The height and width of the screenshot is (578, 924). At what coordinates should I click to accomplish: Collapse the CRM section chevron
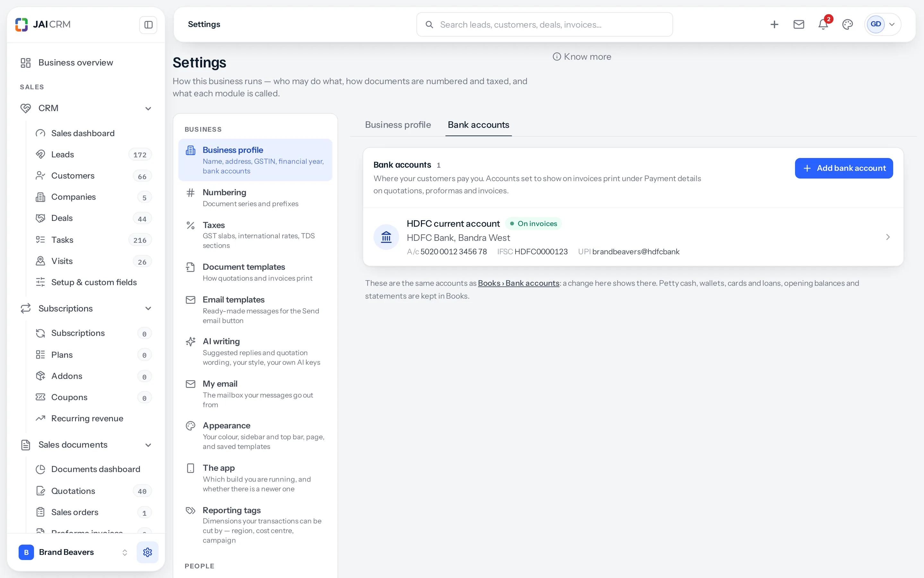[148, 109]
